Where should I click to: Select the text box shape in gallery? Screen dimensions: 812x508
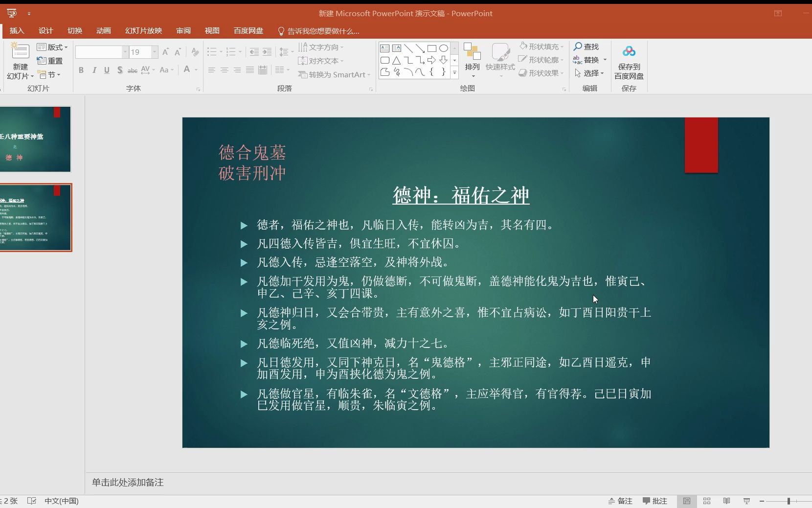click(x=385, y=48)
